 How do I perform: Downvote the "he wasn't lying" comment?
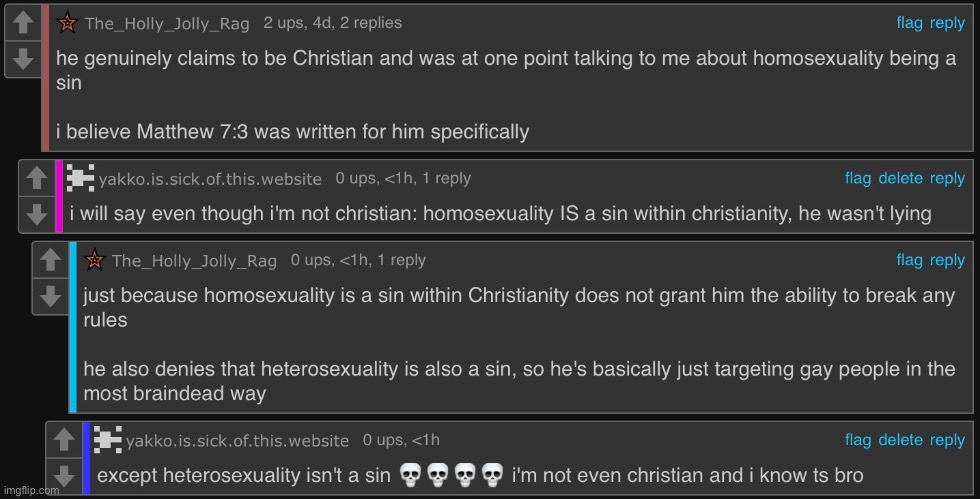[36, 214]
